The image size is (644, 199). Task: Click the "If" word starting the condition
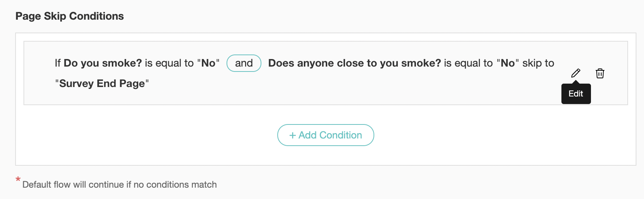pyautogui.click(x=58, y=63)
